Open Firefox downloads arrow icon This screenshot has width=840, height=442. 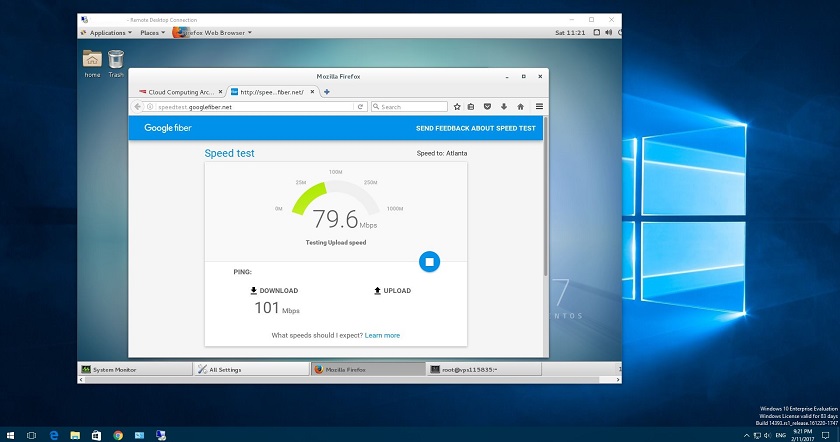coord(504,106)
